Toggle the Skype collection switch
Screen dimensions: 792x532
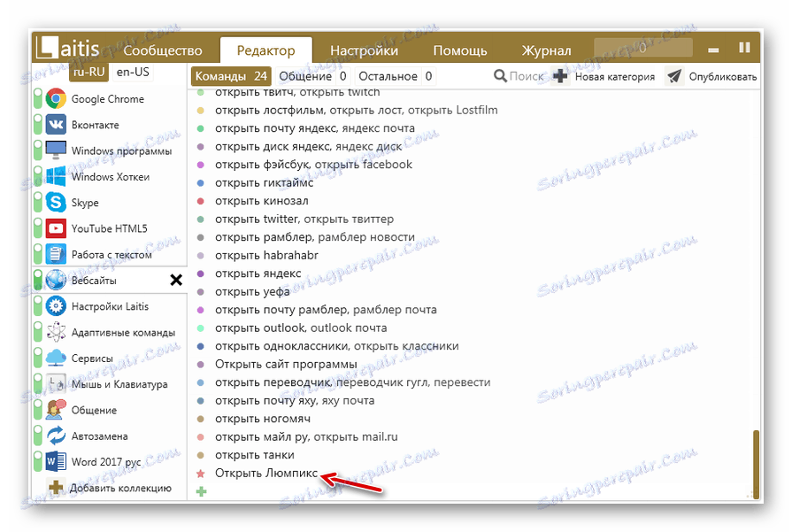coord(38,203)
